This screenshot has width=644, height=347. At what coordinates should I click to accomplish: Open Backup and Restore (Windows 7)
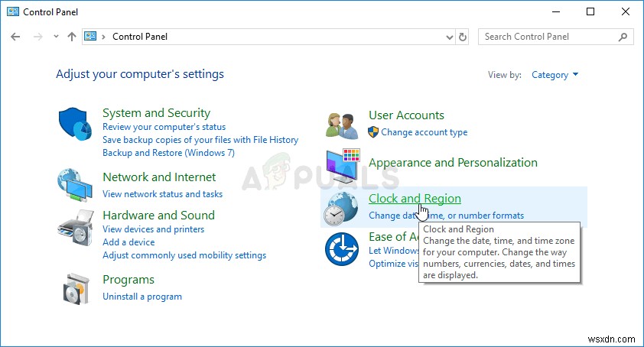168,153
